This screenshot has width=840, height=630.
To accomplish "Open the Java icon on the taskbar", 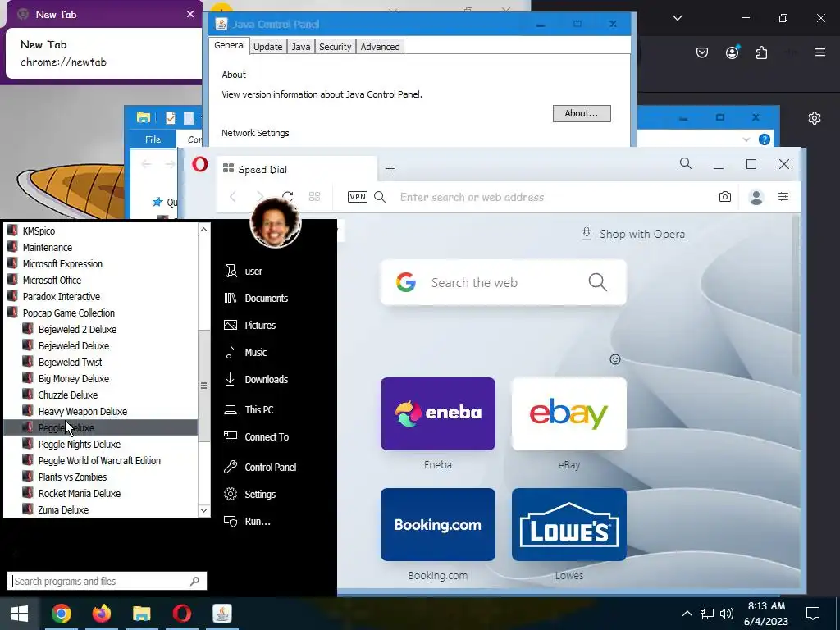I will click(x=221, y=614).
